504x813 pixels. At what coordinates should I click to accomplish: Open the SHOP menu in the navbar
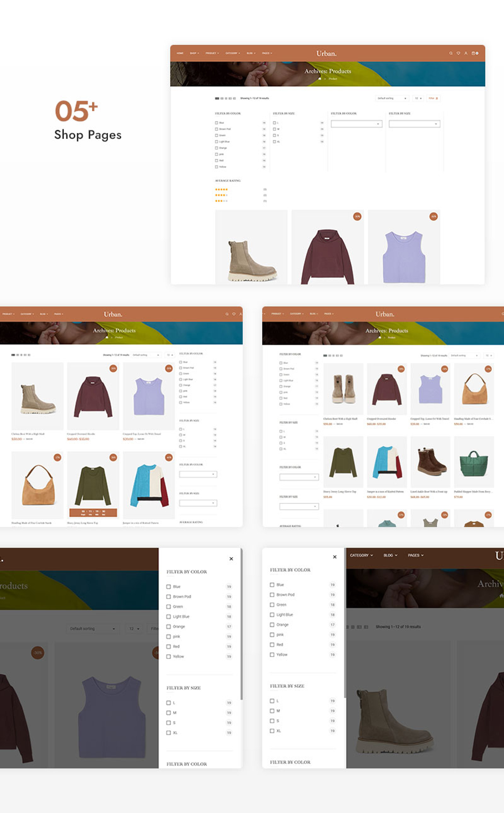click(x=193, y=53)
